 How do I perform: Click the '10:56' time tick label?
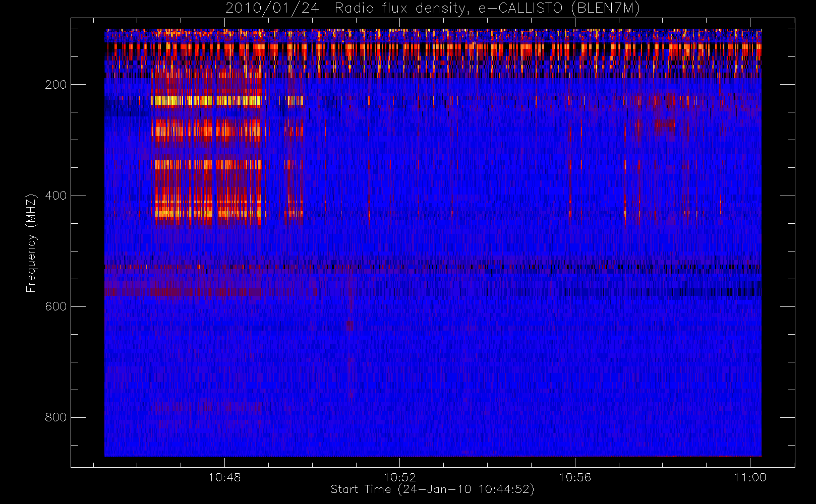pos(575,477)
